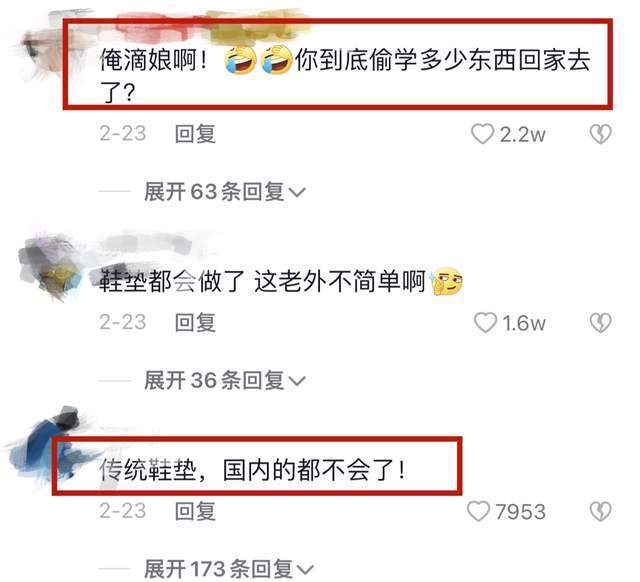
Task: Expand the 63 replies thread
Action: pos(224,191)
